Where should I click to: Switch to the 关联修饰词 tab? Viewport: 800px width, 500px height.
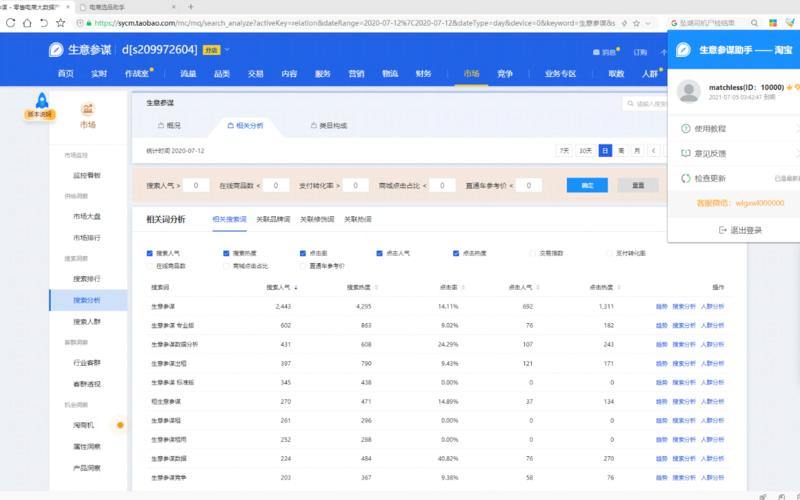pos(317,219)
